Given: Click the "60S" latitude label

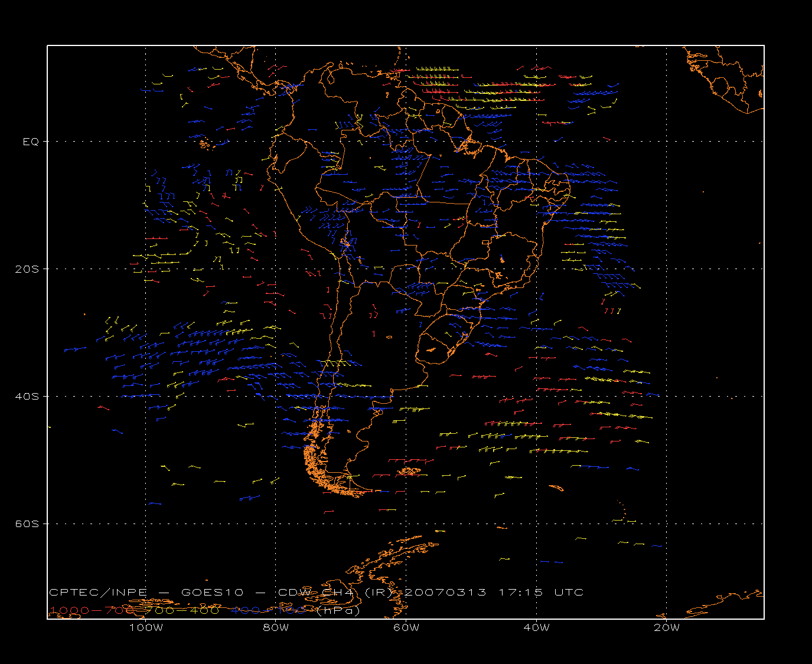Looking at the screenshot, I should point(27,524).
